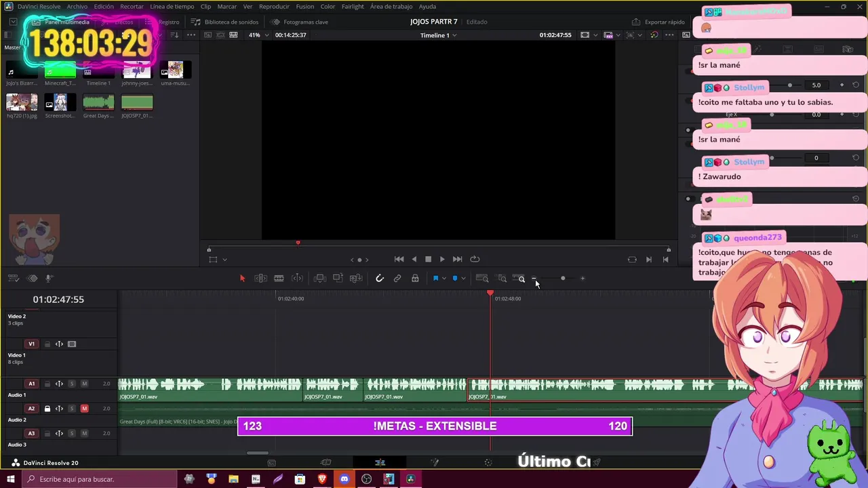This screenshot has height=488, width=868.
Task: Click the timeline zoom-in plus button
Action: click(583, 279)
